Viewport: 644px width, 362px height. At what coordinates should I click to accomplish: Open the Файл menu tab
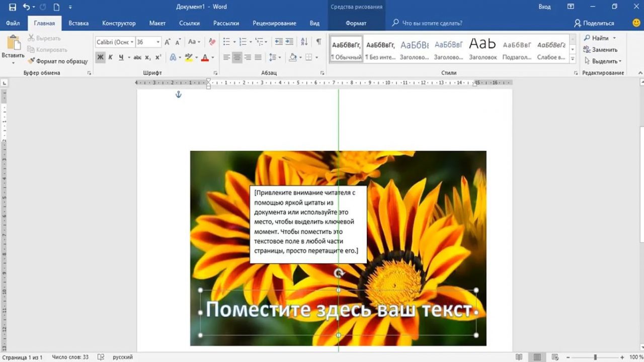point(13,23)
